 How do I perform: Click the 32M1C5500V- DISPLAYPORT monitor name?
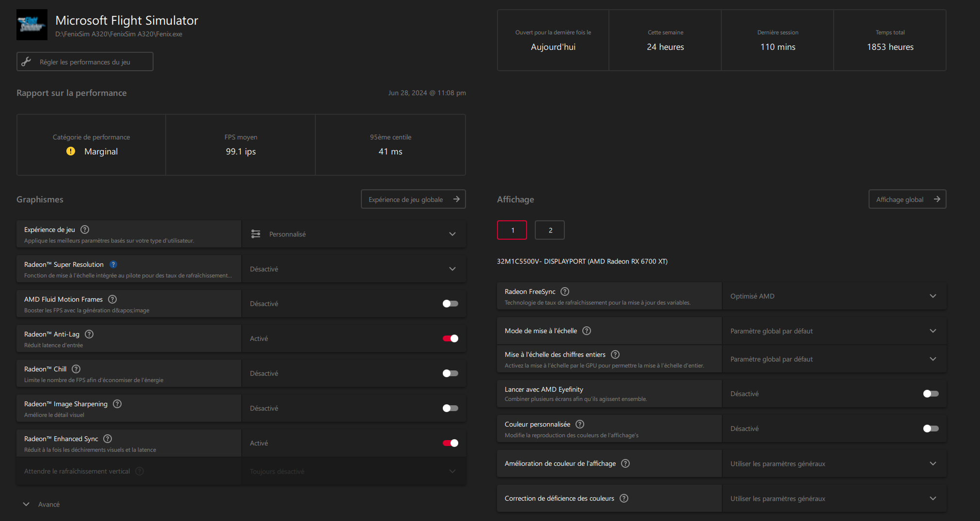pos(582,261)
